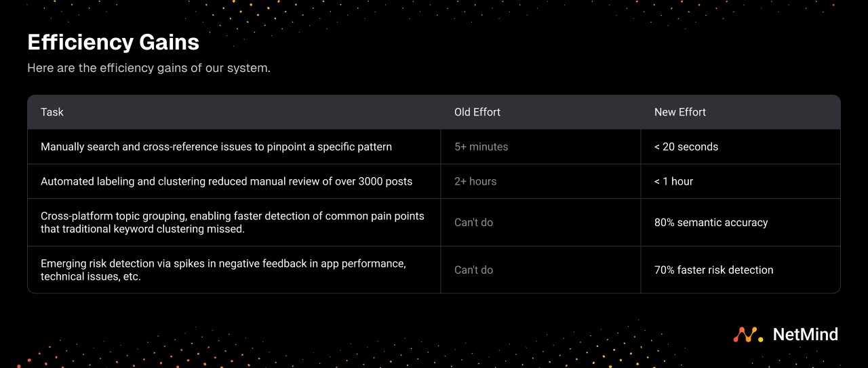Viewport: 868px width, 368px height.
Task: Click the "5+ minutes" old effort cell
Action: (481, 147)
